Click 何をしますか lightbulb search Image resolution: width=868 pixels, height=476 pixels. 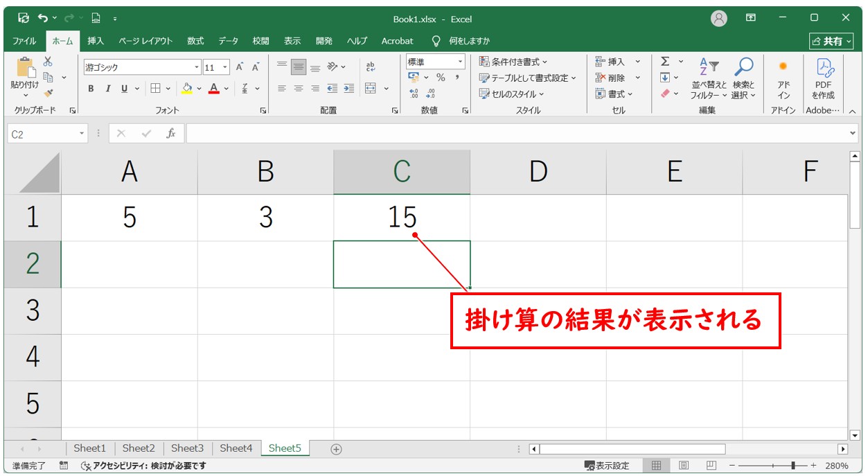coord(461,41)
